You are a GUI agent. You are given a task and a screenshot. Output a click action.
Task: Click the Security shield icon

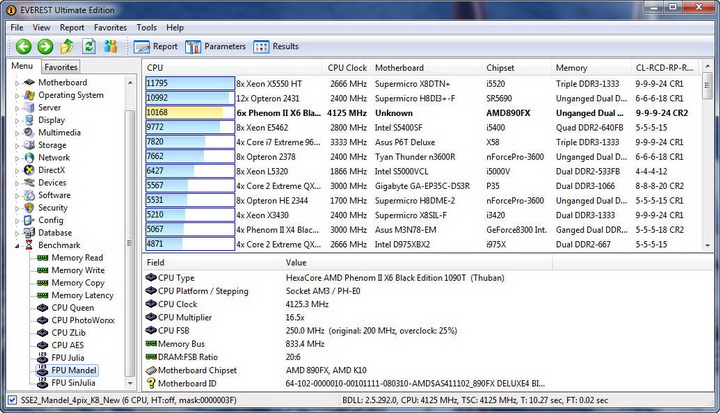tap(29, 208)
